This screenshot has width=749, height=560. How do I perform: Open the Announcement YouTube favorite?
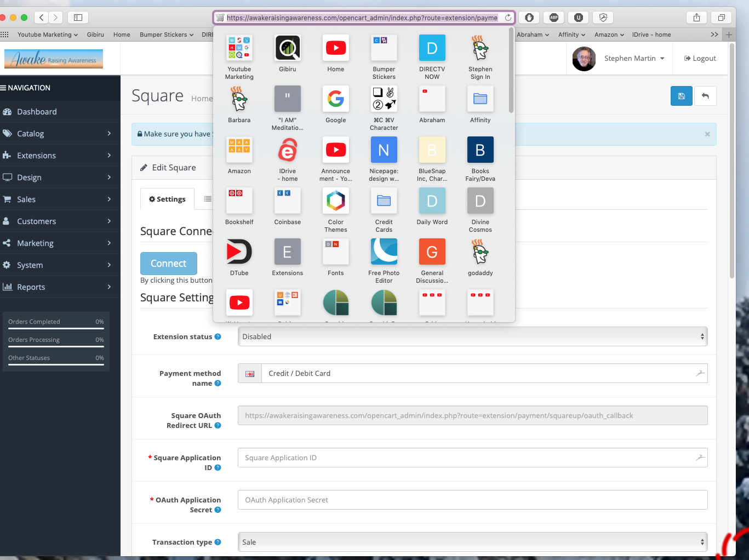pyautogui.click(x=336, y=150)
